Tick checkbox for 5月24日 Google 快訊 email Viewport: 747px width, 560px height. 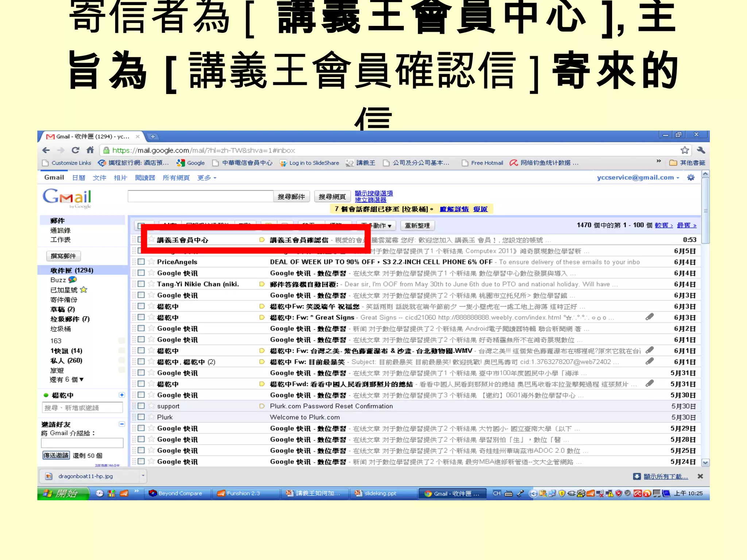pos(141,461)
